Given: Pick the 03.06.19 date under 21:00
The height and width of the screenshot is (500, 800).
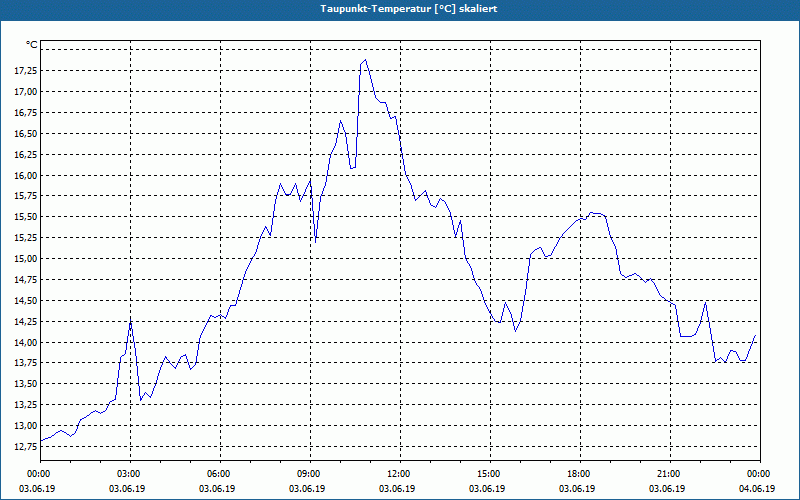Looking at the screenshot, I should (667, 489).
